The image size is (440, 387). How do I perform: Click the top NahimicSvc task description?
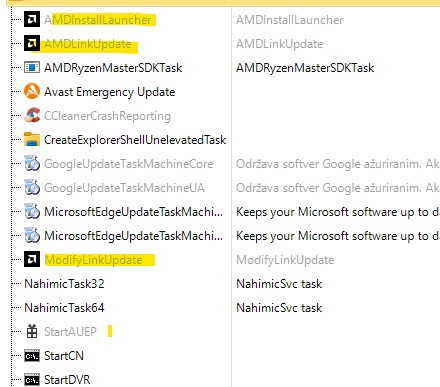coord(279,284)
